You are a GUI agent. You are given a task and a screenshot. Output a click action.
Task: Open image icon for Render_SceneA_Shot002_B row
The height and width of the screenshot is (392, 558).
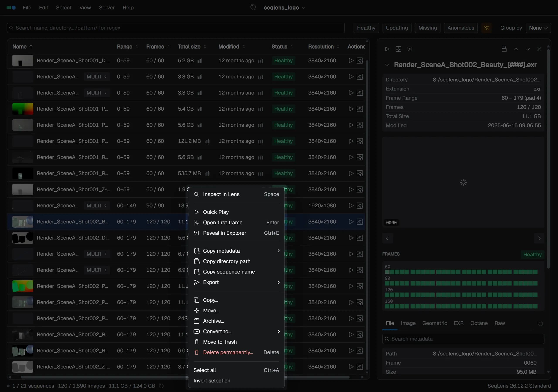[360, 222]
